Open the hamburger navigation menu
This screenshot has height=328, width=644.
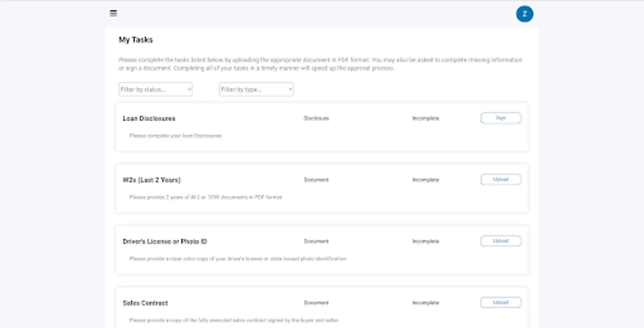coord(113,13)
